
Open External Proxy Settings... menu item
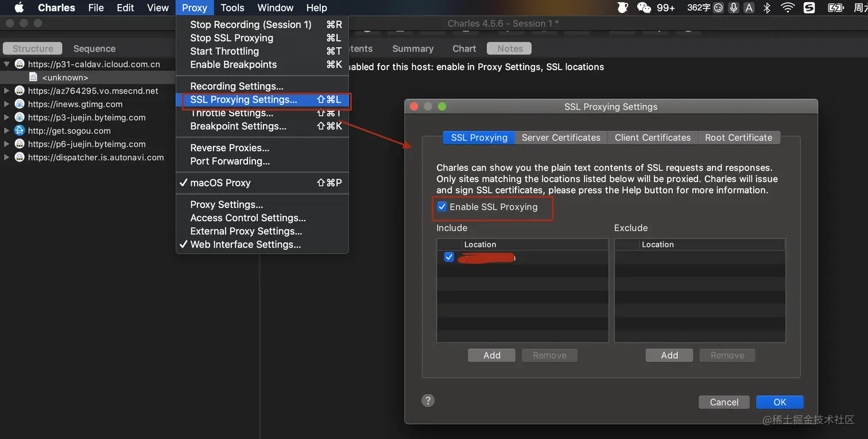click(262, 231)
